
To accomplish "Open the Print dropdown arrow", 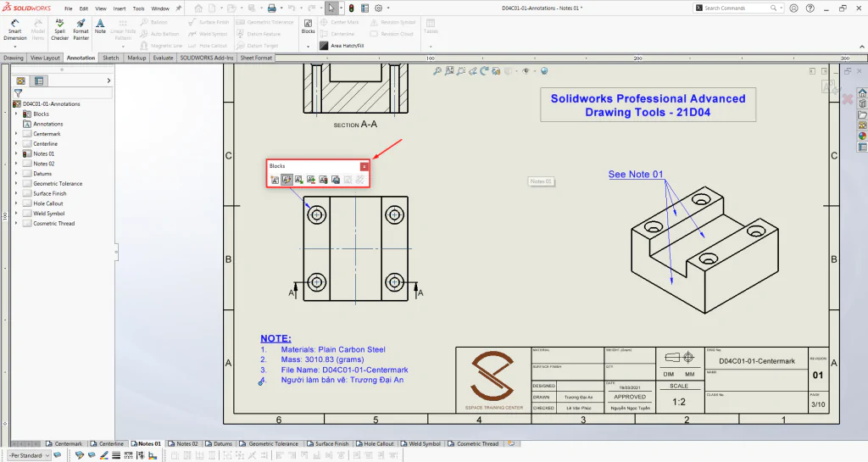I will (x=281, y=8).
